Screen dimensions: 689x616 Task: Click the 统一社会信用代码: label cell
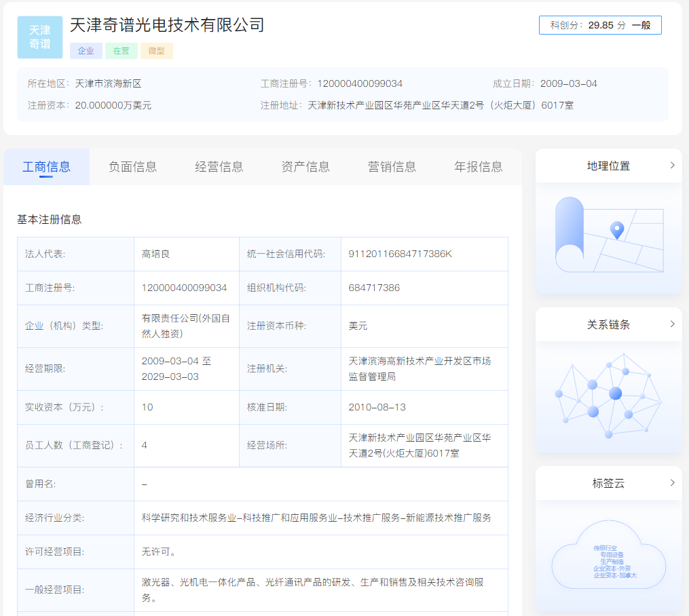(290, 254)
